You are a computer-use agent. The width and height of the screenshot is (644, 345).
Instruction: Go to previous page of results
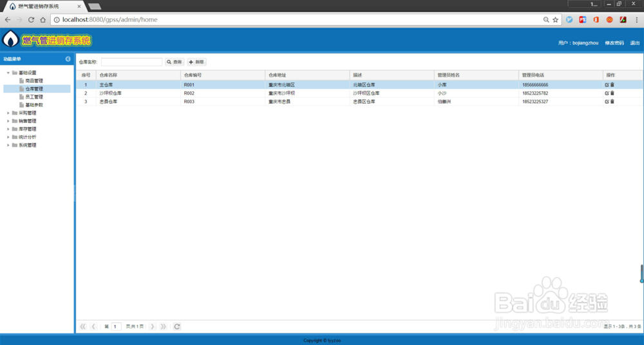coord(93,326)
